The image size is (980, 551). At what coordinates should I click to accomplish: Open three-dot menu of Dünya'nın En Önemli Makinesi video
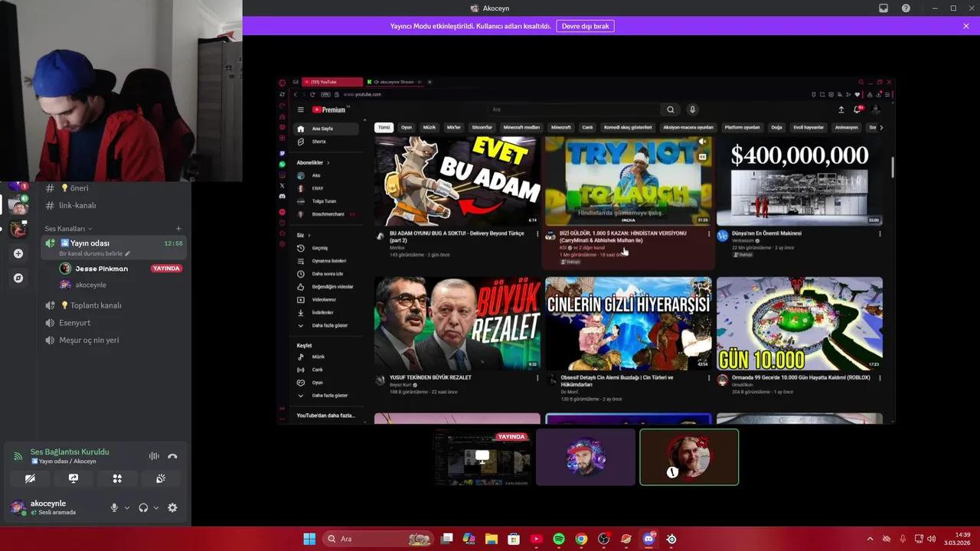coord(880,234)
